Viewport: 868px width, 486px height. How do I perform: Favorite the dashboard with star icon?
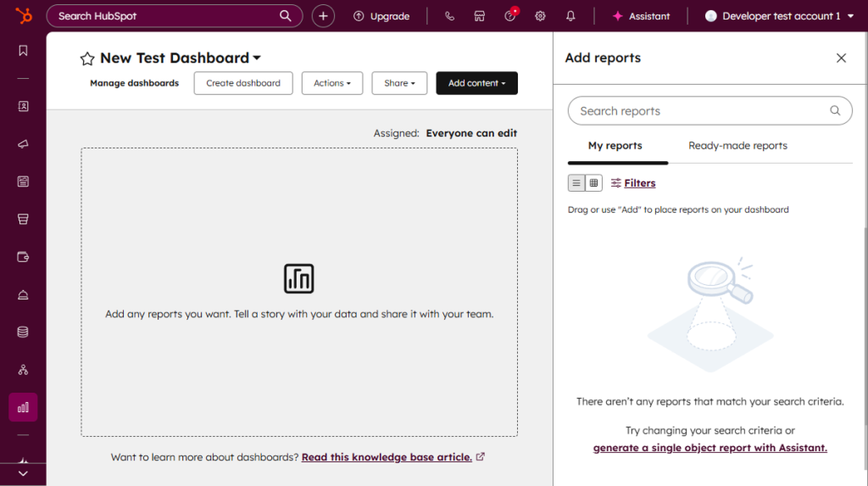(x=87, y=59)
